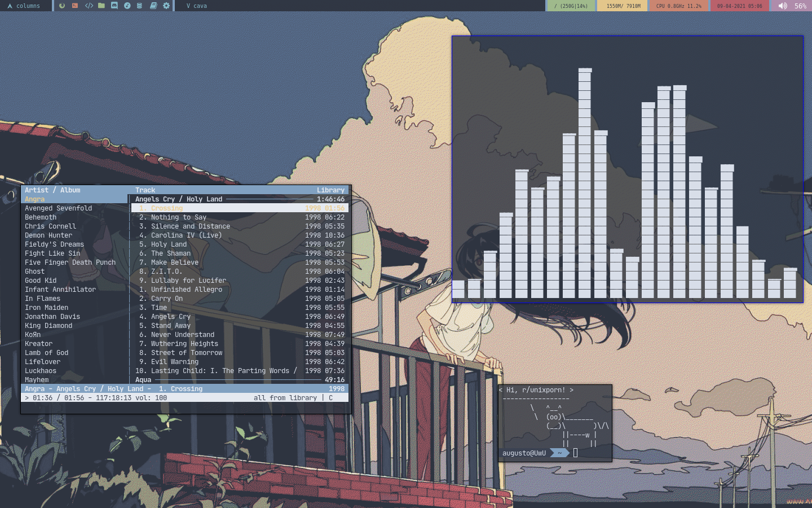Select the artist Good Kid
This screenshot has width=812, height=508.
(x=41, y=281)
